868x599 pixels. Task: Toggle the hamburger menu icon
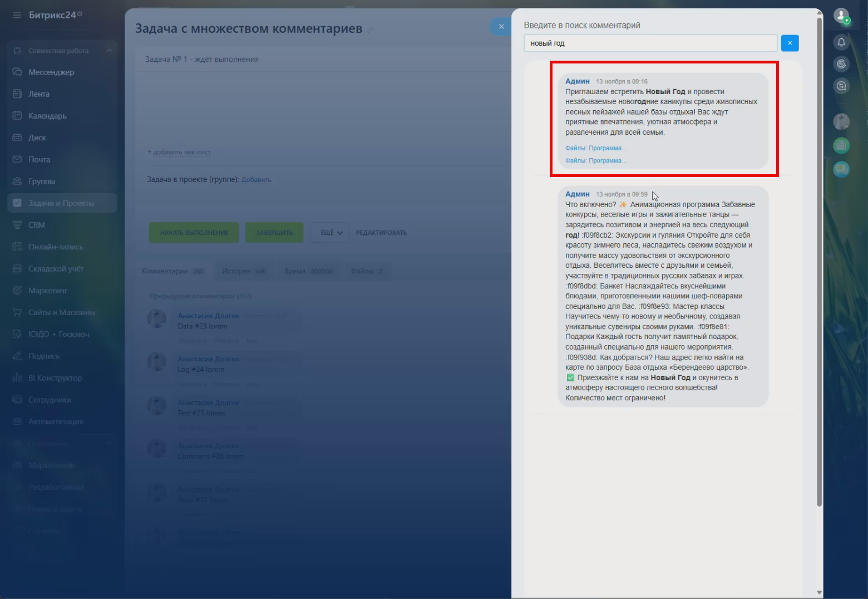click(x=17, y=15)
